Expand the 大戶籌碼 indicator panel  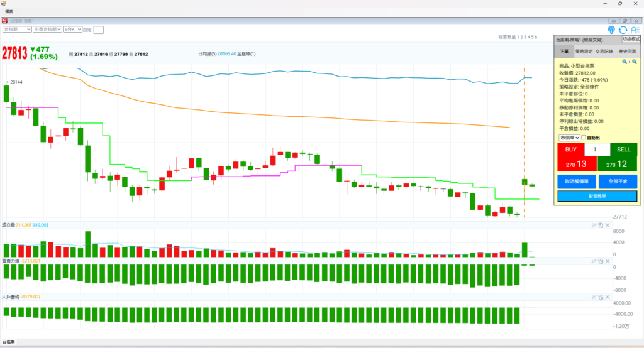point(601,296)
